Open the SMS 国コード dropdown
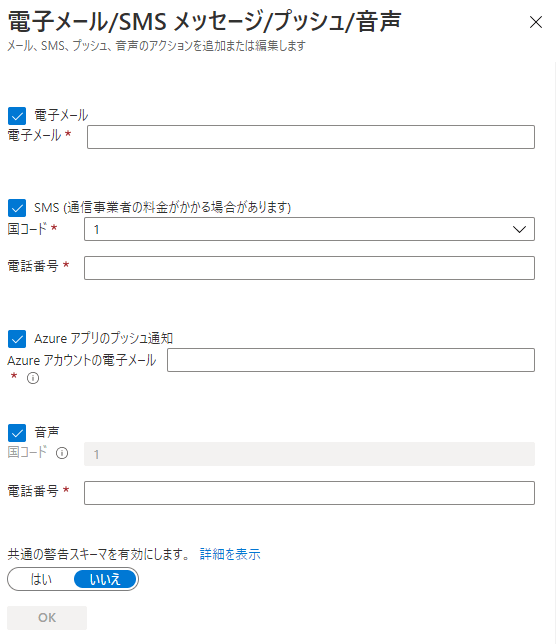Viewport: 556px width, 644px height. tap(309, 229)
